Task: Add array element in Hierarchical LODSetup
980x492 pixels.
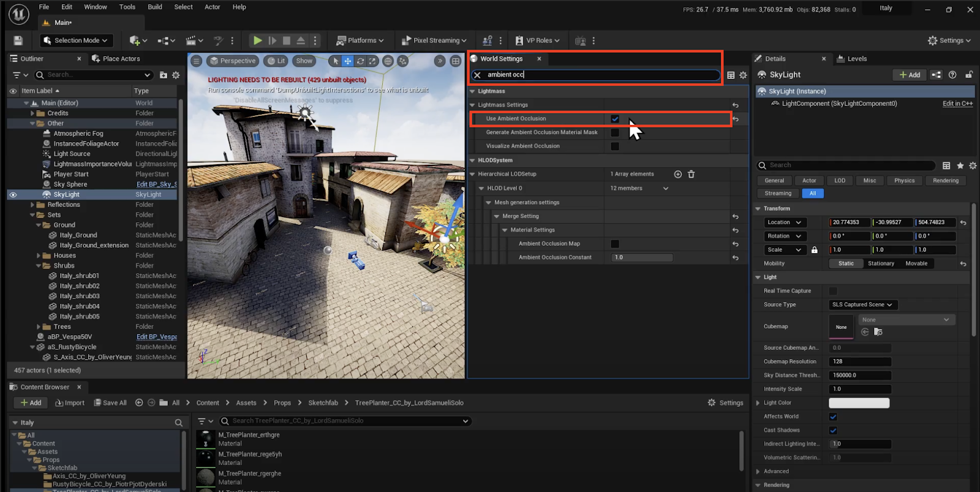Action: pos(678,175)
